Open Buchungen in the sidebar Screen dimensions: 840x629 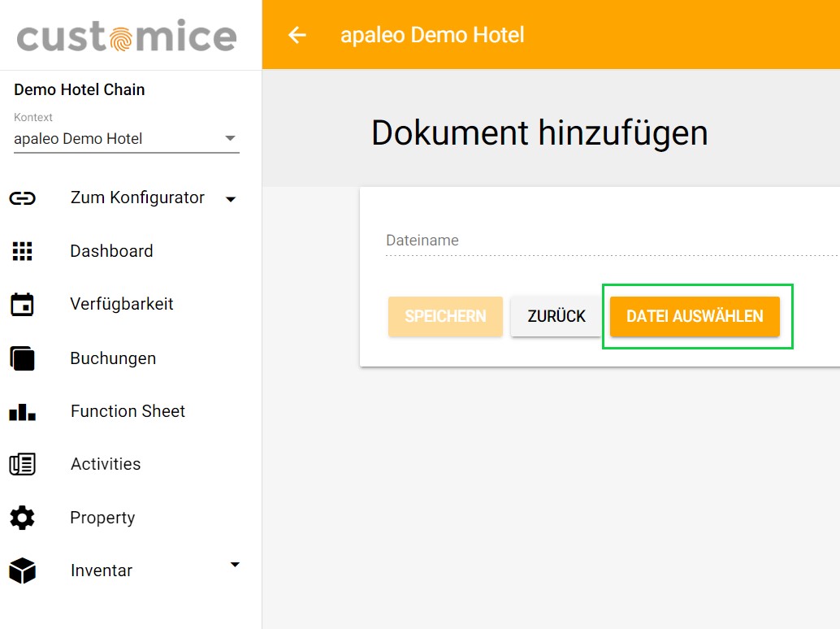(x=113, y=358)
